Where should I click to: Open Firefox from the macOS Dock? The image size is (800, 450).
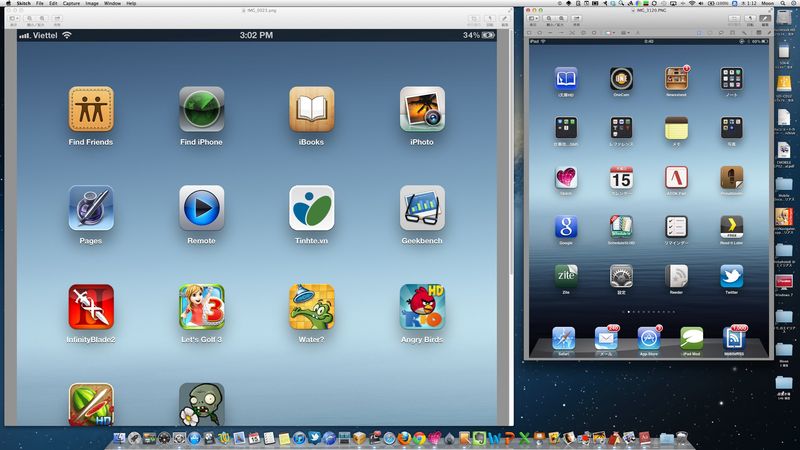pyautogui.click(x=404, y=438)
